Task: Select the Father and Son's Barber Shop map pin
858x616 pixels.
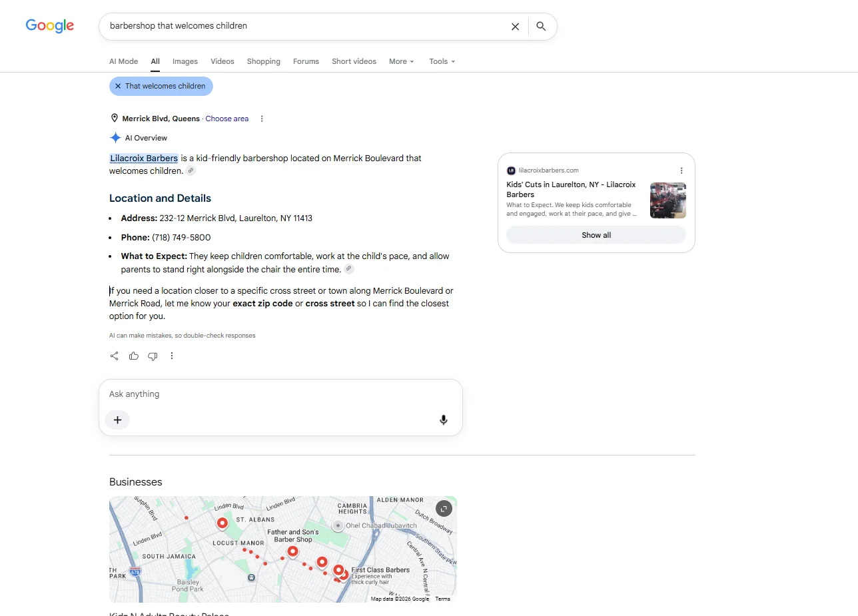Action: 292,552
